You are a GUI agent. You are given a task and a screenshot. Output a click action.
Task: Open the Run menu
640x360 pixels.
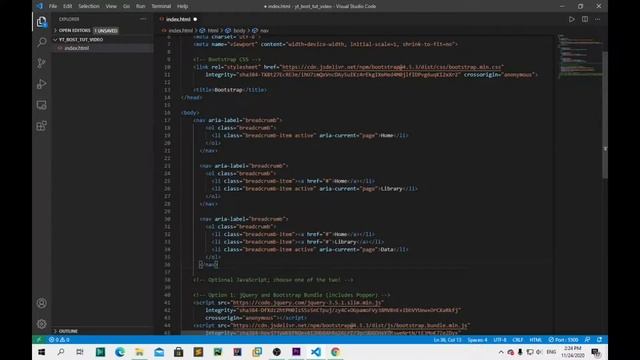pos(140,6)
